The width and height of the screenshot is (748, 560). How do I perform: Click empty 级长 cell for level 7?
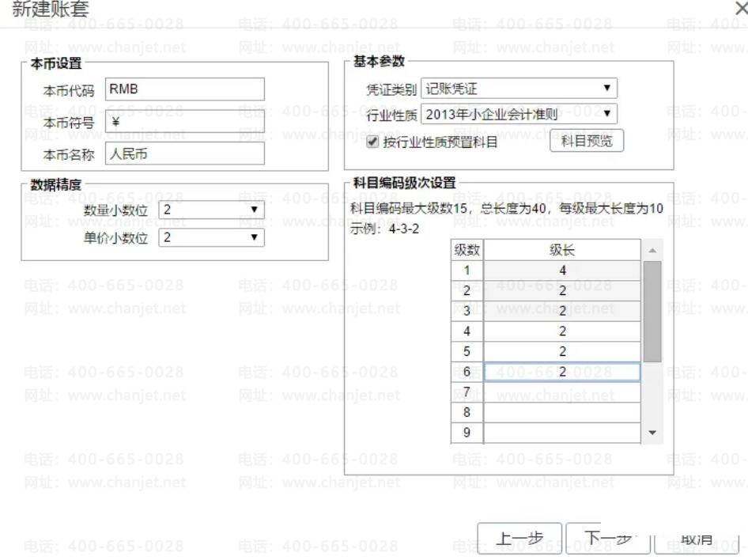pyautogui.click(x=562, y=392)
